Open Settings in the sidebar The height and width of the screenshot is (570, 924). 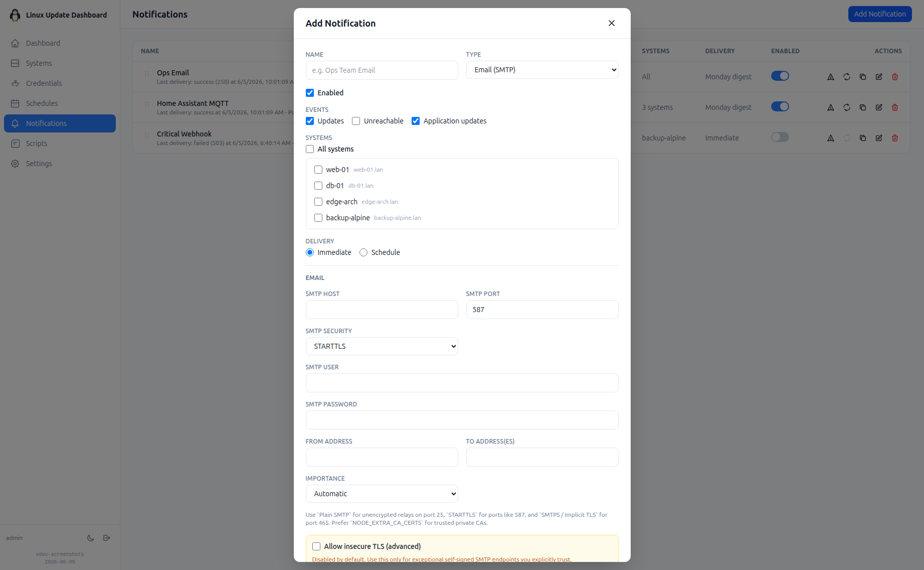[x=60, y=164]
